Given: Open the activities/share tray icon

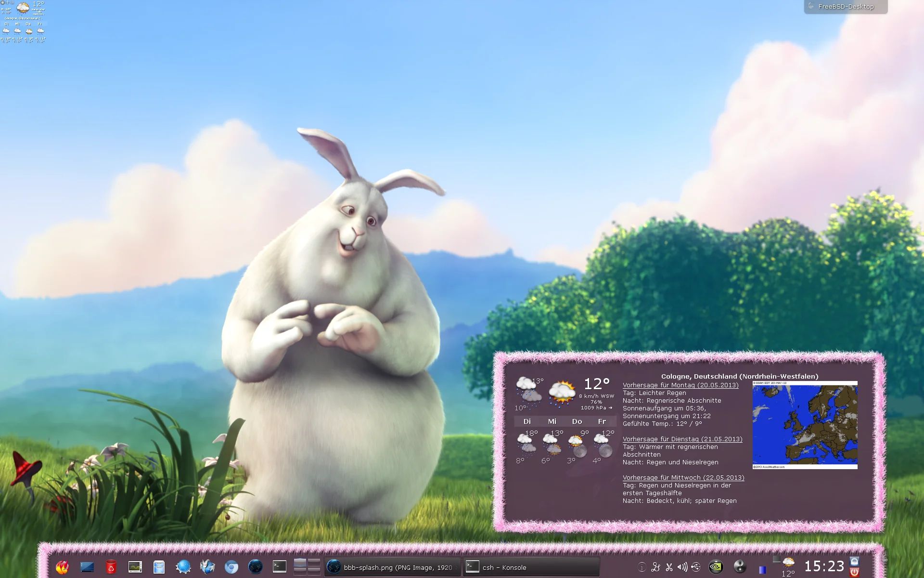Looking at the screenshot, I should click(x=655, y=567).
